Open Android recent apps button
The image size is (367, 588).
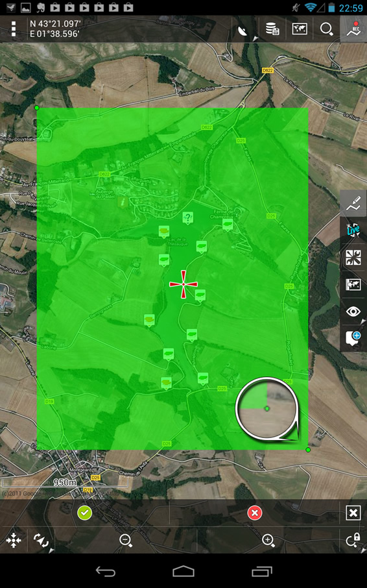(262, 572)
